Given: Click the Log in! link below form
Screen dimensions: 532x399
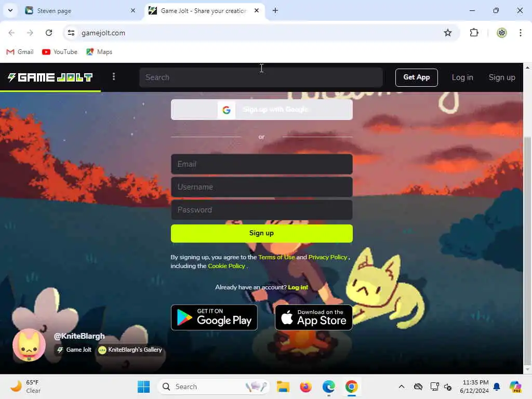Looking at the screenshot, I should pos(298,287).
